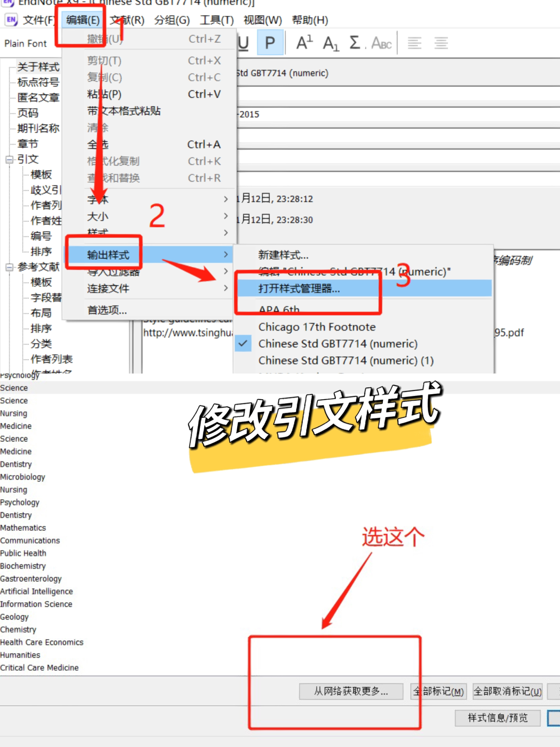Screen dimensions: 560x747
Task: Apply subscript formatting
Action: (x=331, y=43)
